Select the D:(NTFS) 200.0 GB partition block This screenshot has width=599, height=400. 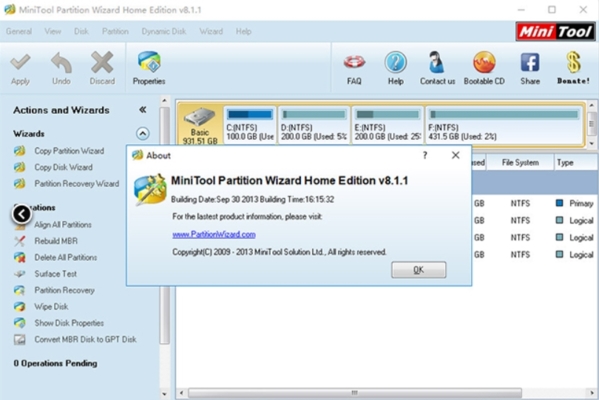314,125
